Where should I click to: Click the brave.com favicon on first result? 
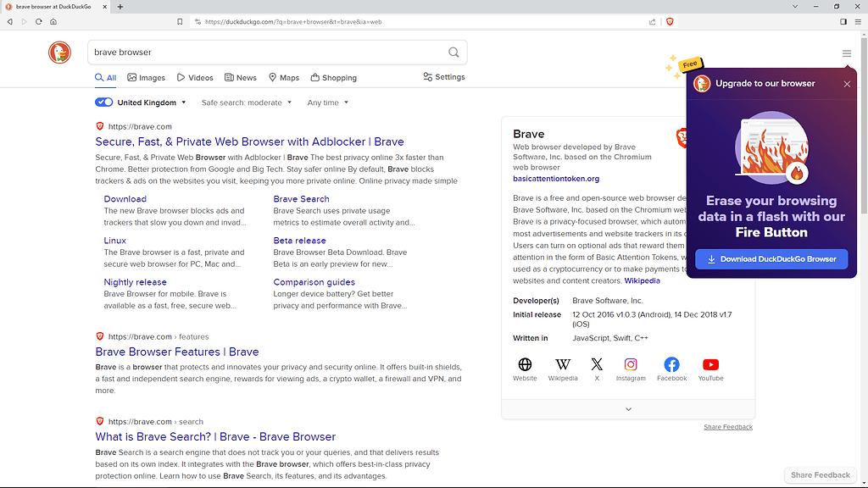coord(100,126)
